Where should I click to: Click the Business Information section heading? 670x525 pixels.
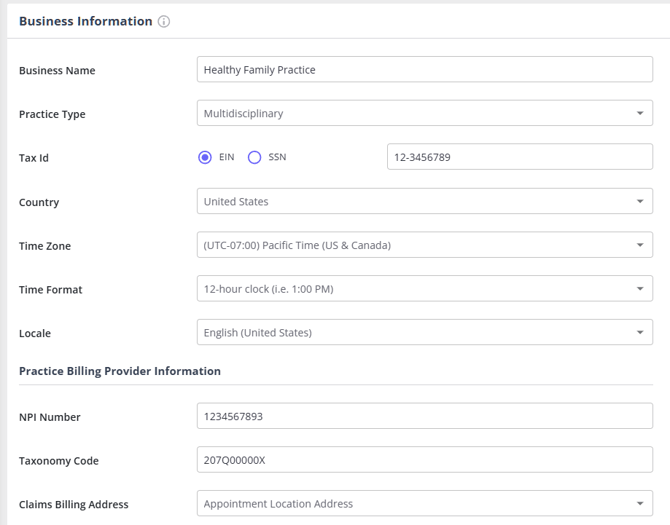(86, 22)
